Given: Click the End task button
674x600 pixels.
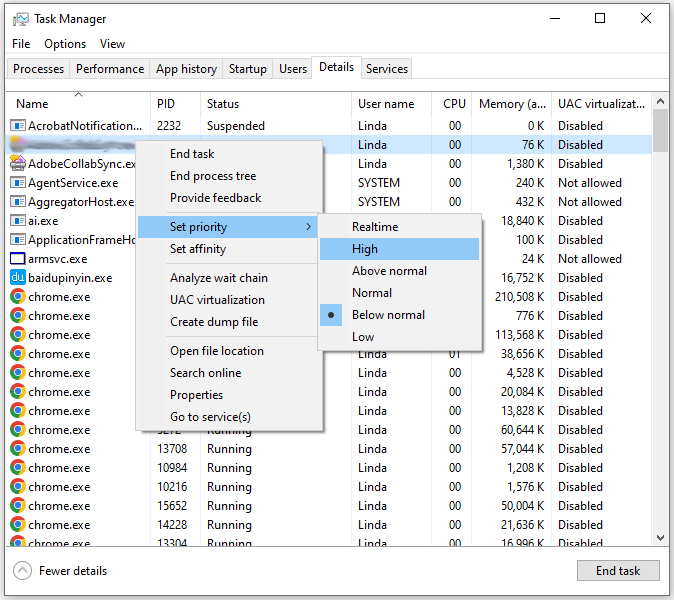Looking at the screenshot, I should point(618,571).
